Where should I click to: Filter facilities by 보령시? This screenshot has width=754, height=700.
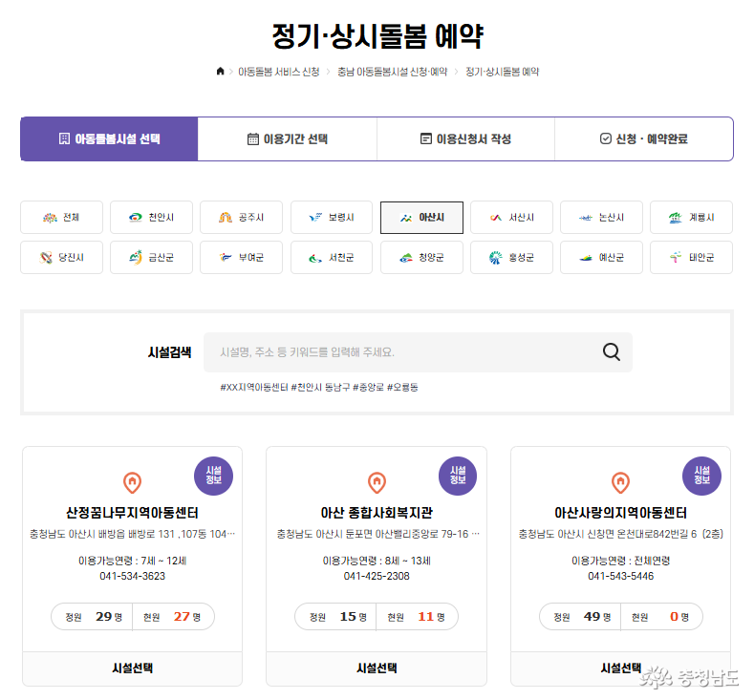tap(332, 218)
